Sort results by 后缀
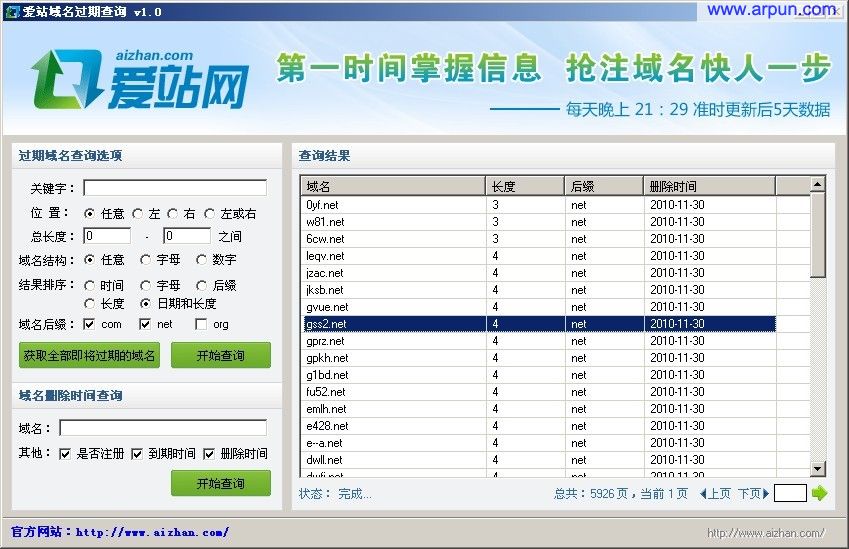The width and height of the screenshot is (849, 549). click(201, 285)
